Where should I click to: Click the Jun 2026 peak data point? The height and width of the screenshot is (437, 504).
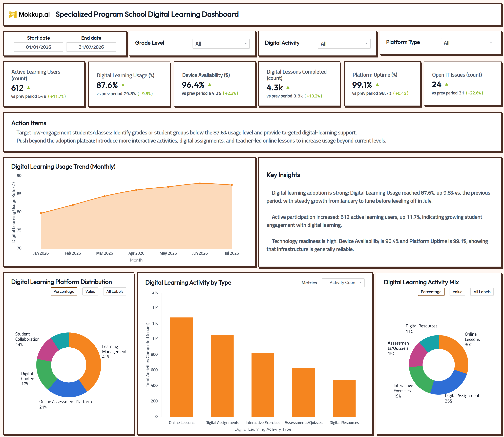pyautogui.click(x=200, y=183)
